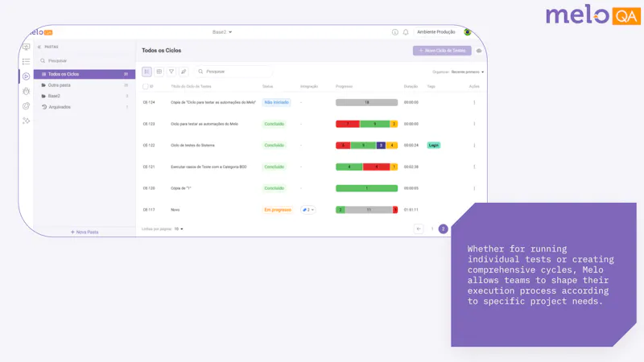Open cycle 'Ciclo de testes do Sistema'
This screenshot has width=644, height=362.
click(192, 146)
